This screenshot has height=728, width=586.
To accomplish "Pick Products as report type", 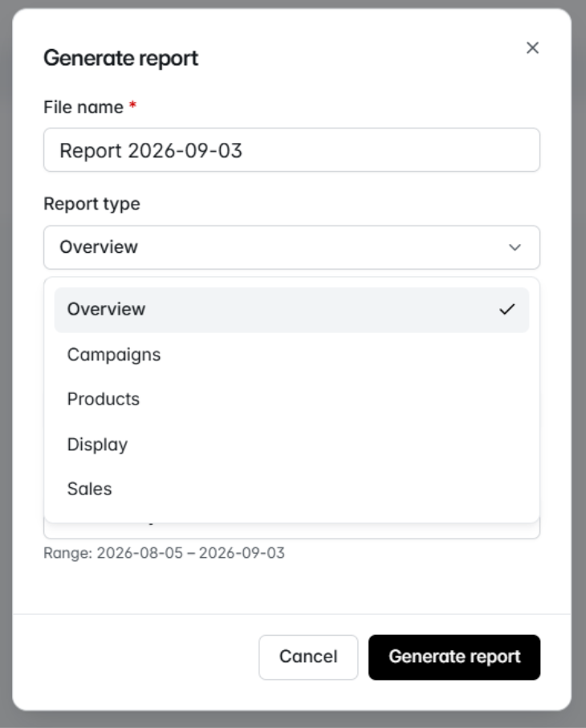I will coord(291,399).
